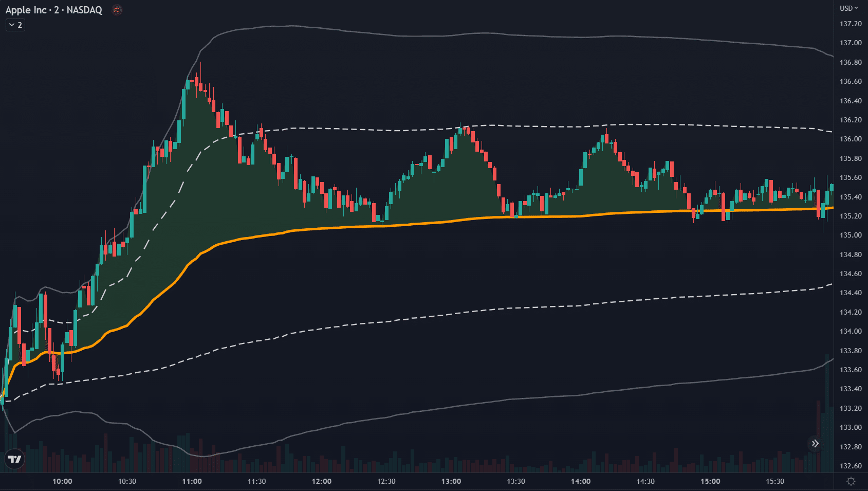The height and width of the screenshot is (491, 868).
Task: Click the 14:30 time axis label
Action: coord(645,481)
